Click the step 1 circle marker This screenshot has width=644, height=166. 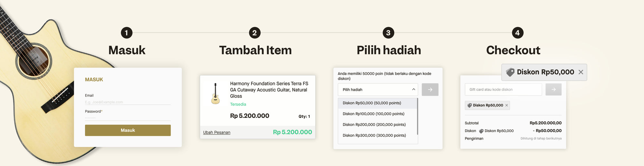coord(127,33)
